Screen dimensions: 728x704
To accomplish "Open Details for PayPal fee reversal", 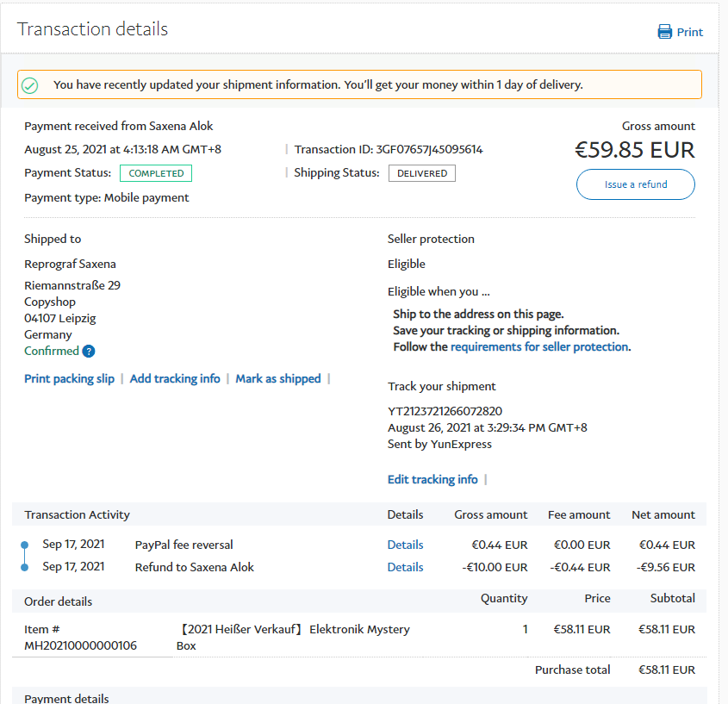I will click(x=405, y=545).
